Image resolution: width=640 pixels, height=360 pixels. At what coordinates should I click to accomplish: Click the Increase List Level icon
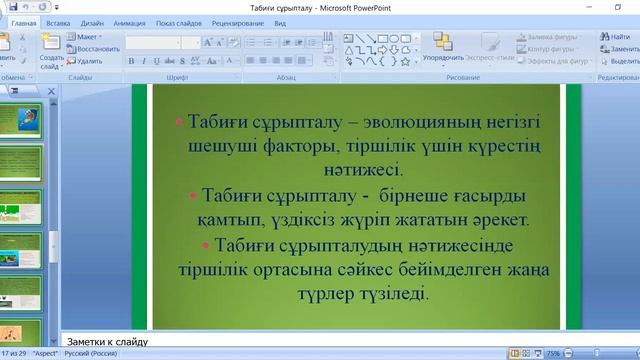coord(299,42)
